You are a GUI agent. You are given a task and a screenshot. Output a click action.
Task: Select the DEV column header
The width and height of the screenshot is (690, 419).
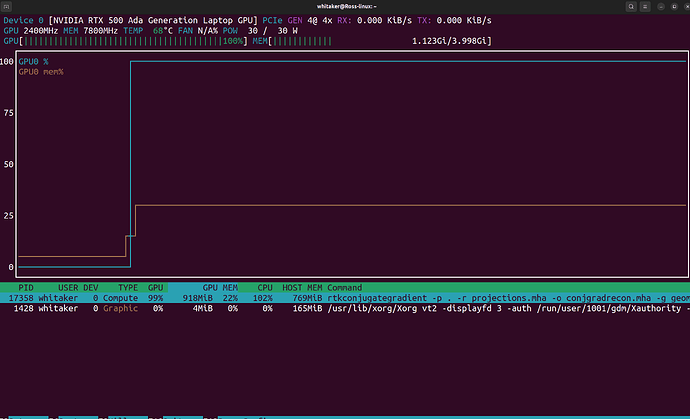91,288
